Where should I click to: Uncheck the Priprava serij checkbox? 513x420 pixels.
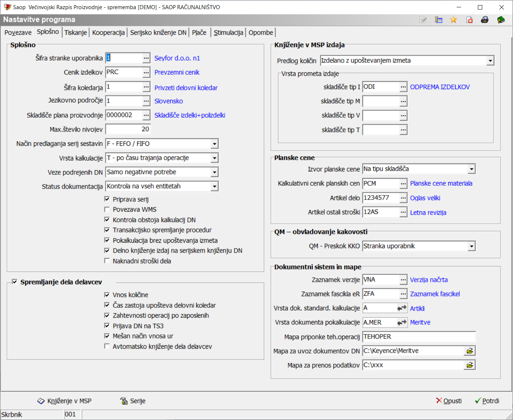tap(107, 199)
